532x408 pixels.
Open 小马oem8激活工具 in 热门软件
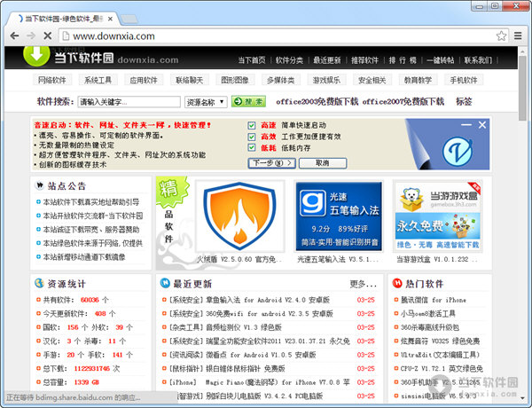[x=428, y=314]
